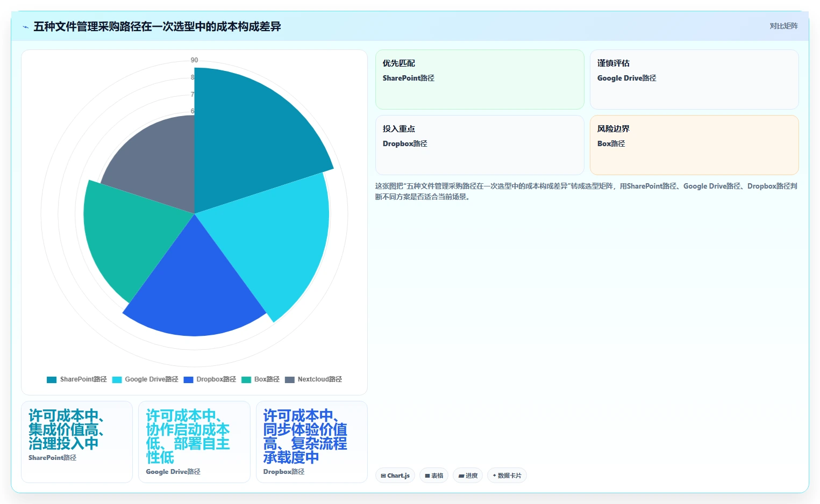Click Dropbox路径 caption under third data card
Screen dimensions: 820x504
284,472
